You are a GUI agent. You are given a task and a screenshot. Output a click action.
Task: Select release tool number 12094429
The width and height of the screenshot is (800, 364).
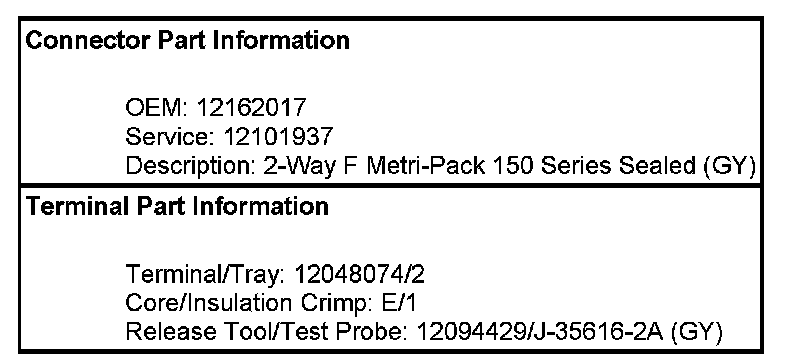471,332
